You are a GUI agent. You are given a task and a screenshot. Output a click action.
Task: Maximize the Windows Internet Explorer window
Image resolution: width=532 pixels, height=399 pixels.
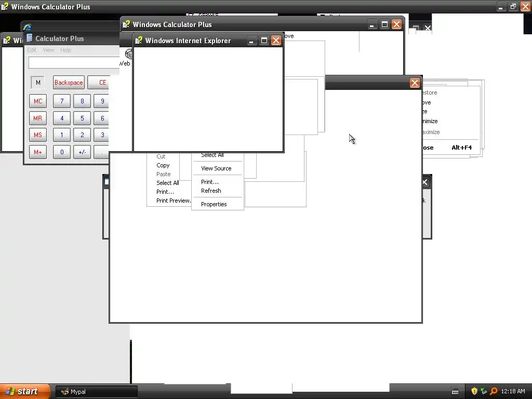(264, 41)
